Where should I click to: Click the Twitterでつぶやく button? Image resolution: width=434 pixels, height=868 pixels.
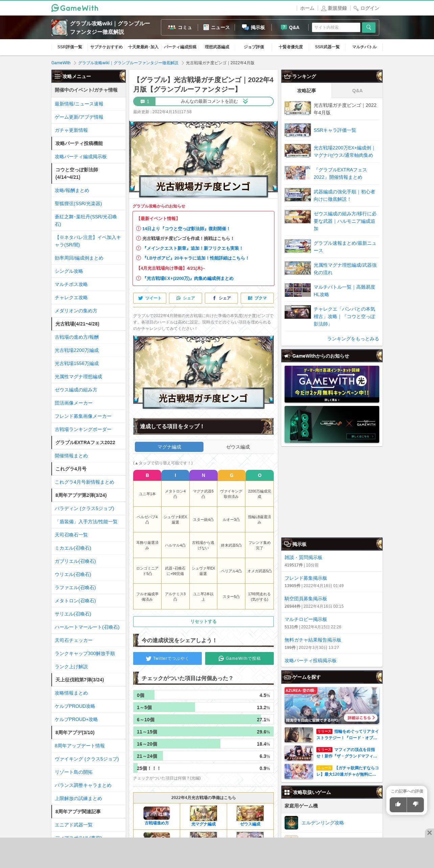click(167, 658)
